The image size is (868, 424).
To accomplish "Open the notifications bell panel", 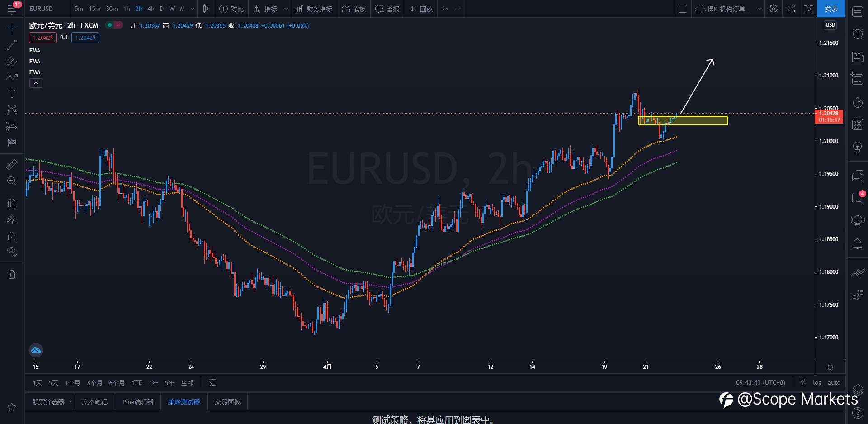I will click(x=857, y=244).
